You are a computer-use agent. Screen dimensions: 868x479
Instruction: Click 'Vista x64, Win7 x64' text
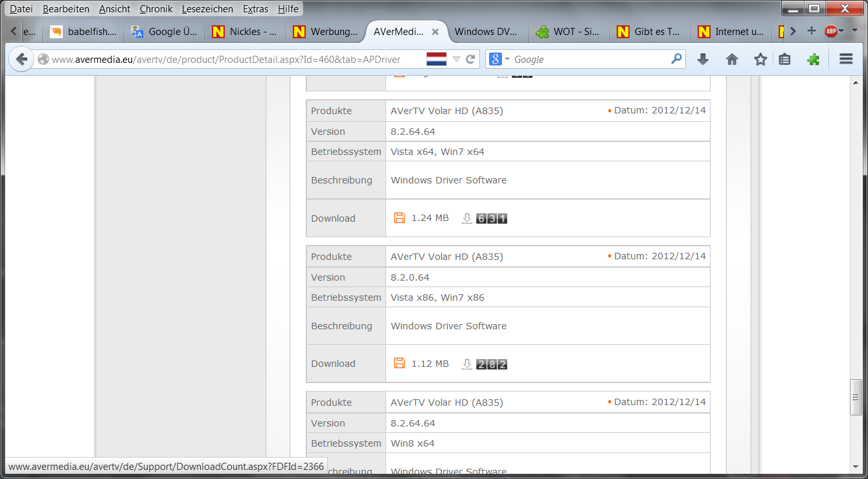tap(437, 152)
